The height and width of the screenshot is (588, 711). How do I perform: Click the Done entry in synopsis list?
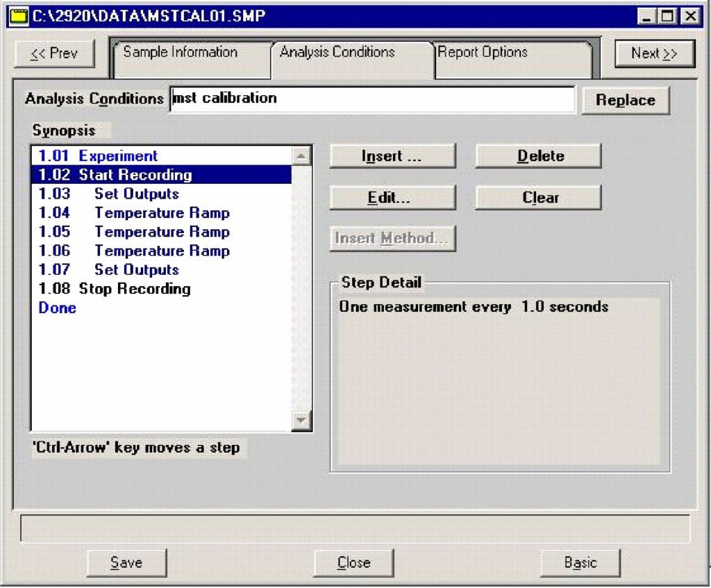point(58,308)
